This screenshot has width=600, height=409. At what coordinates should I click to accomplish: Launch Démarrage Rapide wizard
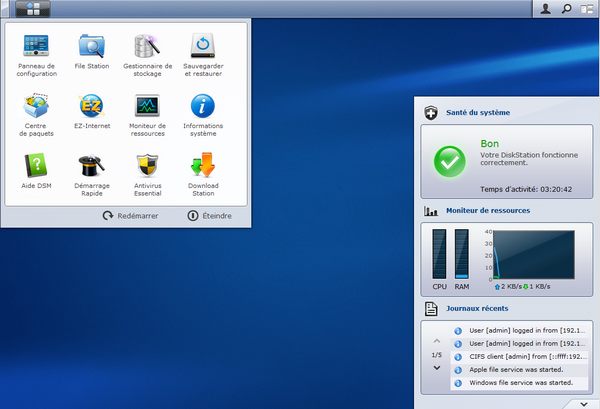click(92, 174)
